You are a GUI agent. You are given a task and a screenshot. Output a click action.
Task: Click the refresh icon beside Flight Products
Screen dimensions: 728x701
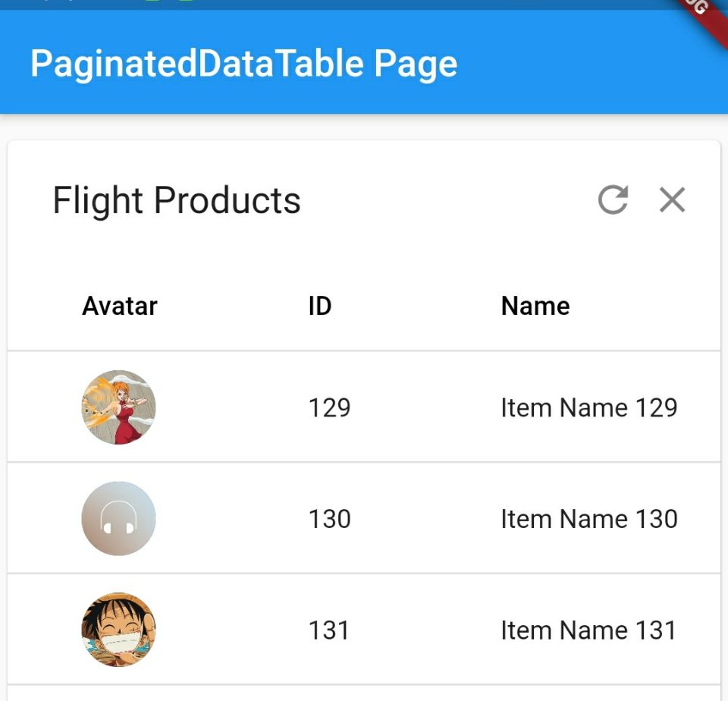[613, 200]
